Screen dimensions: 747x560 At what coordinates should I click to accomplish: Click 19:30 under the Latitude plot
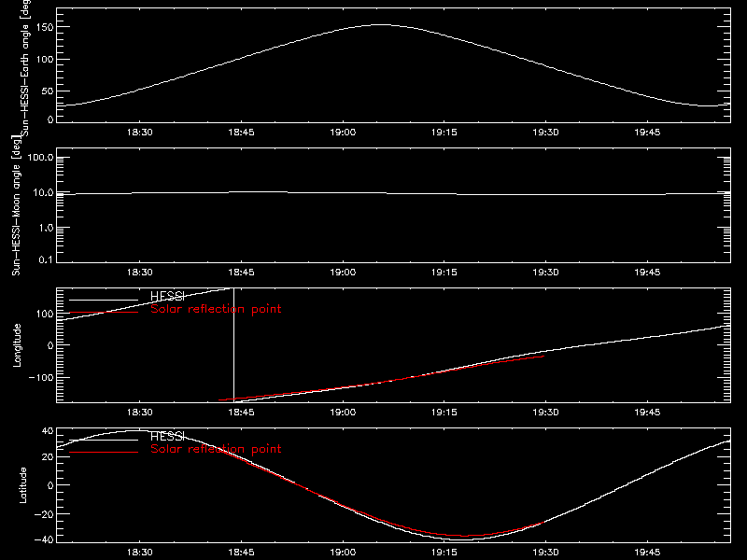[x=545, y=553]
